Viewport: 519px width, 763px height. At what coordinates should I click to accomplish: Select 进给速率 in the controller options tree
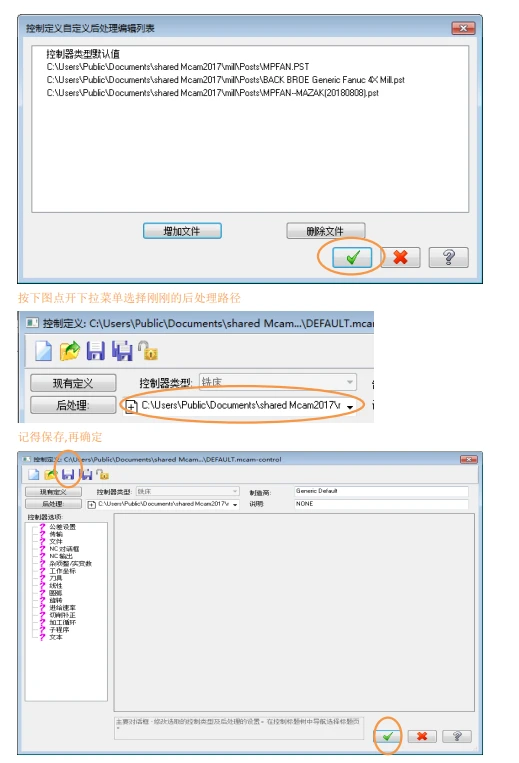tap(62, 608)
